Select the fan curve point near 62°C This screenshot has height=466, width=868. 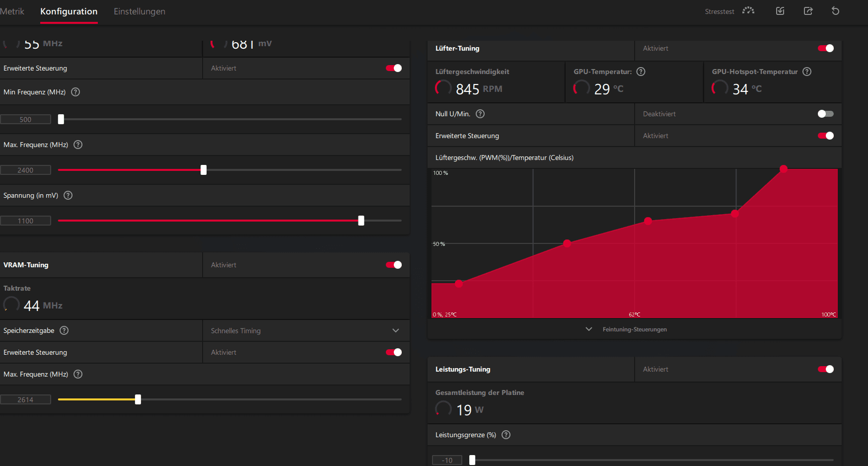click(648, 221)
